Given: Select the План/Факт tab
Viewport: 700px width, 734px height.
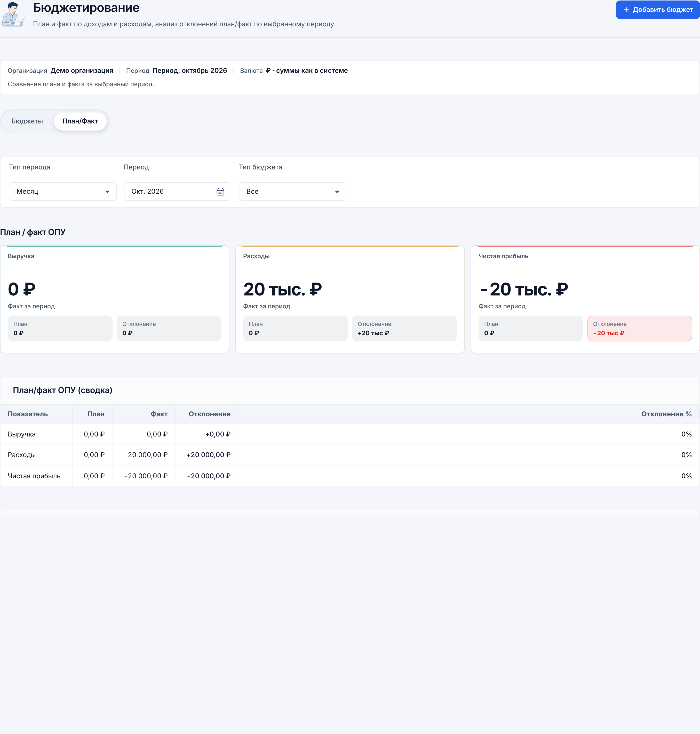Looking at the screenshot, I should 80,121.
